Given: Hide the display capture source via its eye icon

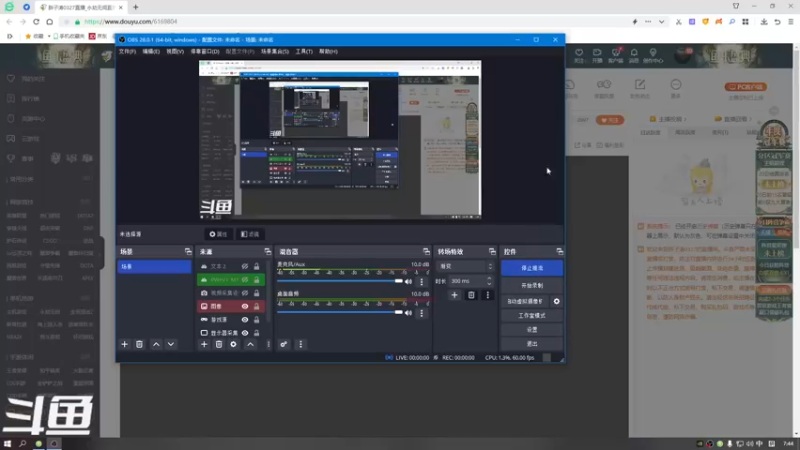Looking at the screenshot, I should pos(245,333).
